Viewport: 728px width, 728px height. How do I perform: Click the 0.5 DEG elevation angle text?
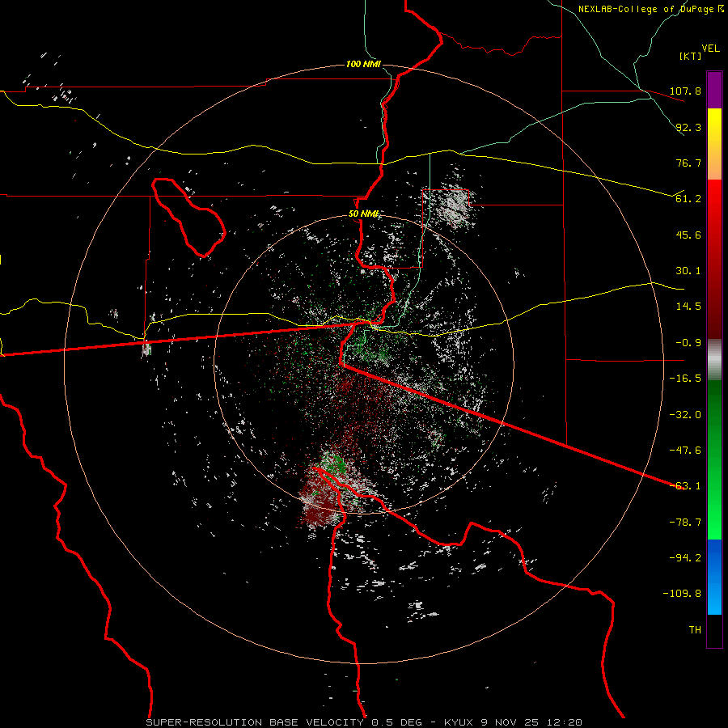[x=396, y=722]
